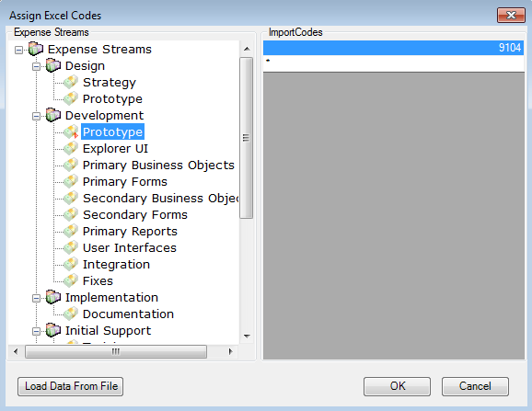The image size is (532, 411).
Task: Confirm with the OK button
Action: (x=397, y=386)
